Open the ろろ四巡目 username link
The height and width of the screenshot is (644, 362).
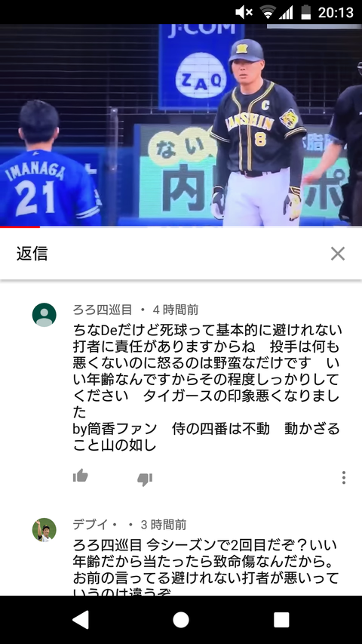point(103,310)
